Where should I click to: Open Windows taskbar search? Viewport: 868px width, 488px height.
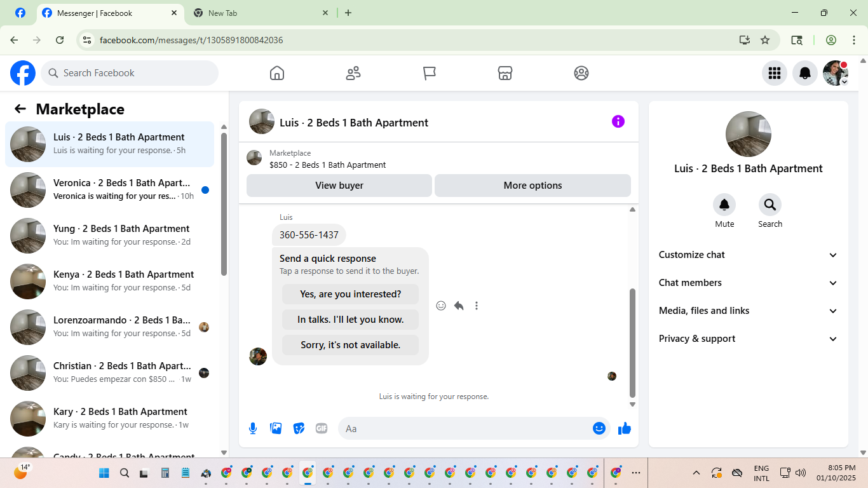(125, 473)
